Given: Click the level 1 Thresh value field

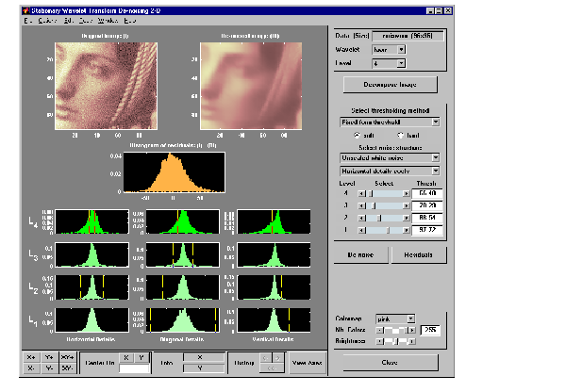Looking at the screenshot, I should click(428, 229).
